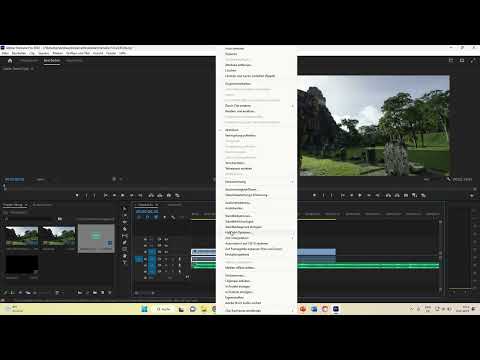The image size is (480, 360).
Task: Step back one frame in Program monitor
Action: coord(351,195)
